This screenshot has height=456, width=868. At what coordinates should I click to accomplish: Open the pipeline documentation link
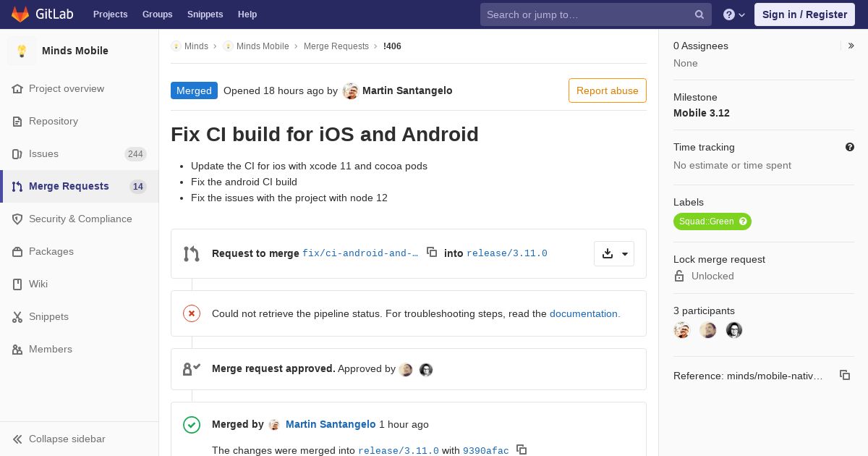[584, 313]
